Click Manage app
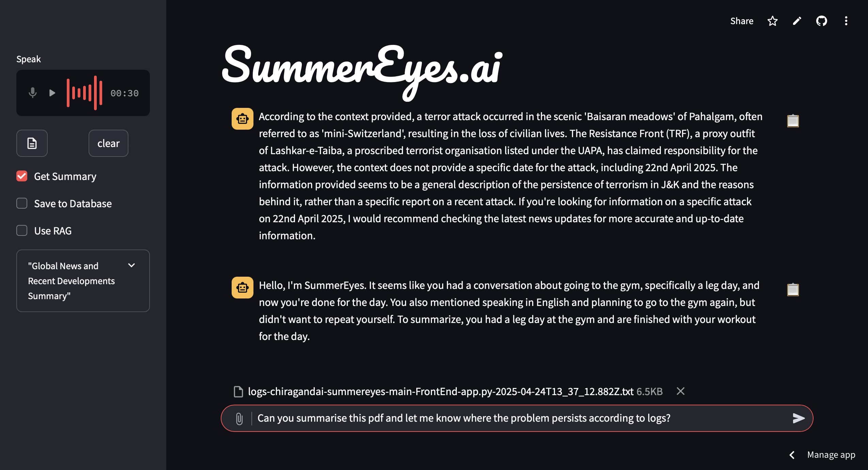 point(831,455)
